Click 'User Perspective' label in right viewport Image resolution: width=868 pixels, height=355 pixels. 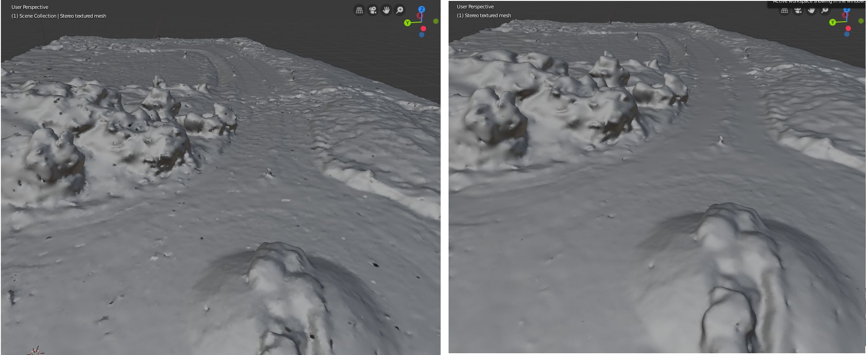tap(476, 7)
